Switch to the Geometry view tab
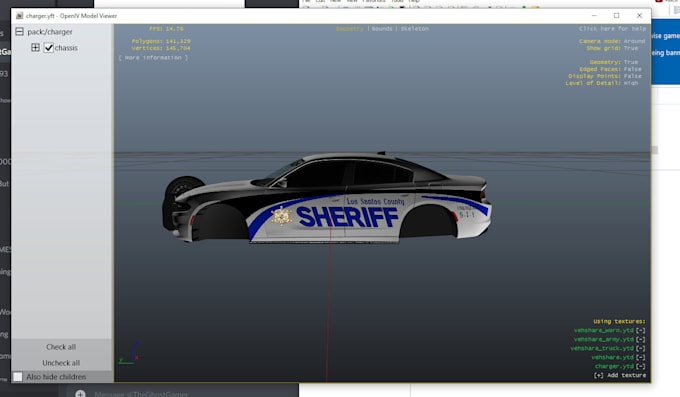Screen dimensions: 680x397 click(x=350, y=29)
